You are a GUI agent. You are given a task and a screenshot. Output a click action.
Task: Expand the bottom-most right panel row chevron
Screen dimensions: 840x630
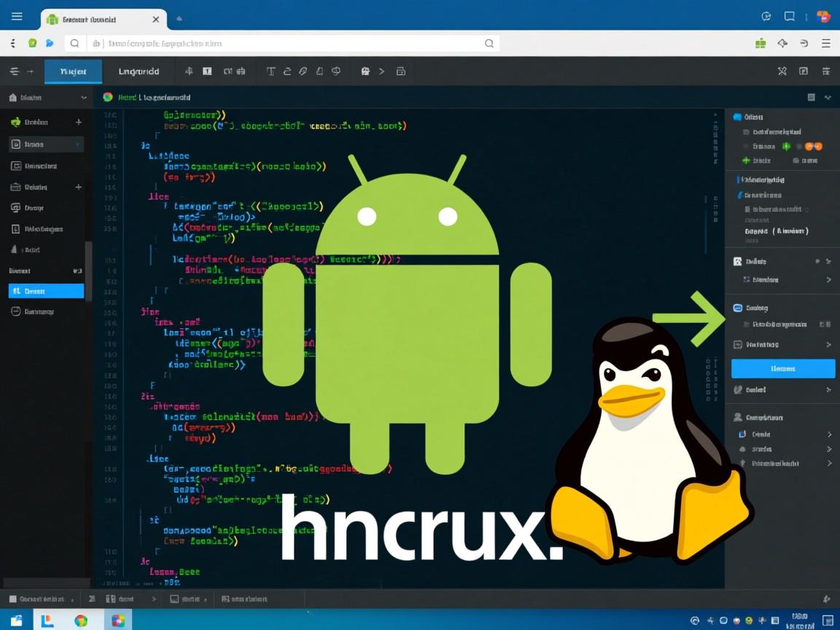[x=828, y=463]
